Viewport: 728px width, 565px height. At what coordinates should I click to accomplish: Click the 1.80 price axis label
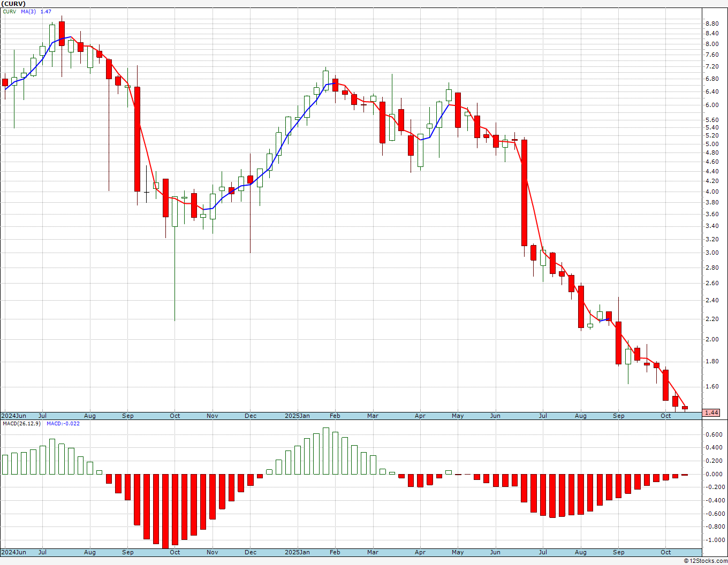[x=712, y=361]
